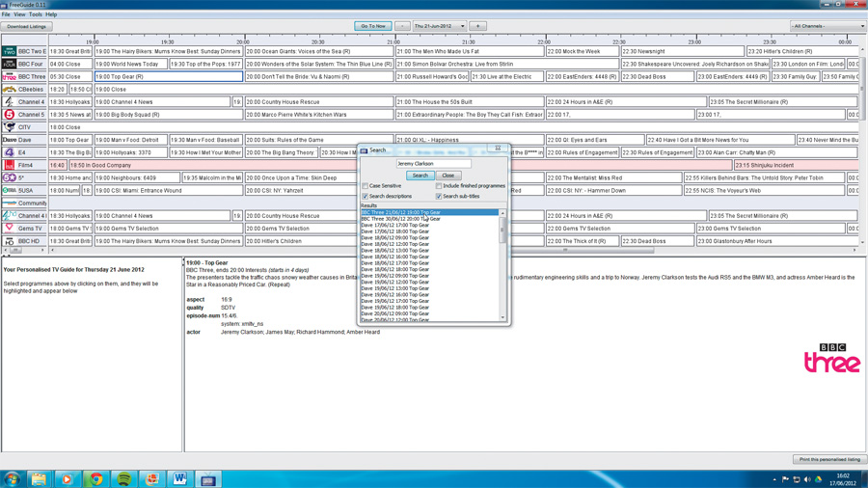868x488 pixels.
Task: Open the volume control in system tray
Action: [x=807, y=479]
